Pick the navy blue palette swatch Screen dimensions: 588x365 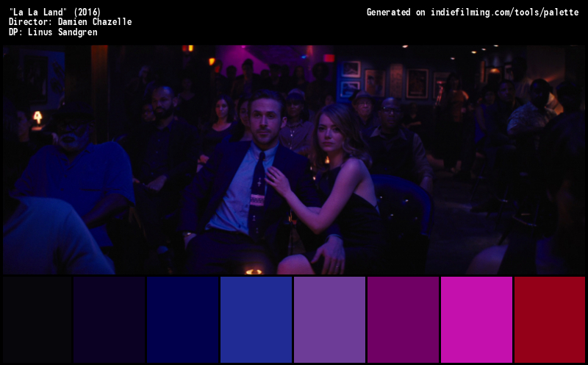[182, 319]
